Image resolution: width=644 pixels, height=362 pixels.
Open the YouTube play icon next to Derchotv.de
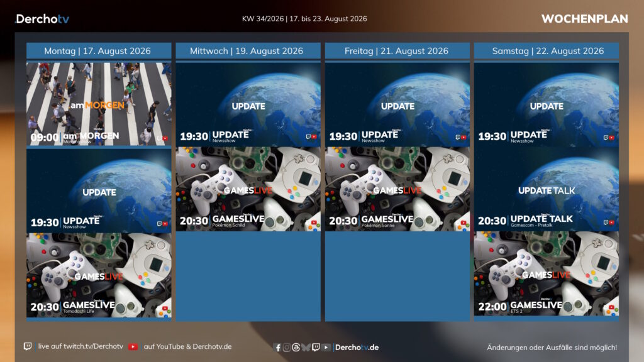(x=326, y=348)
